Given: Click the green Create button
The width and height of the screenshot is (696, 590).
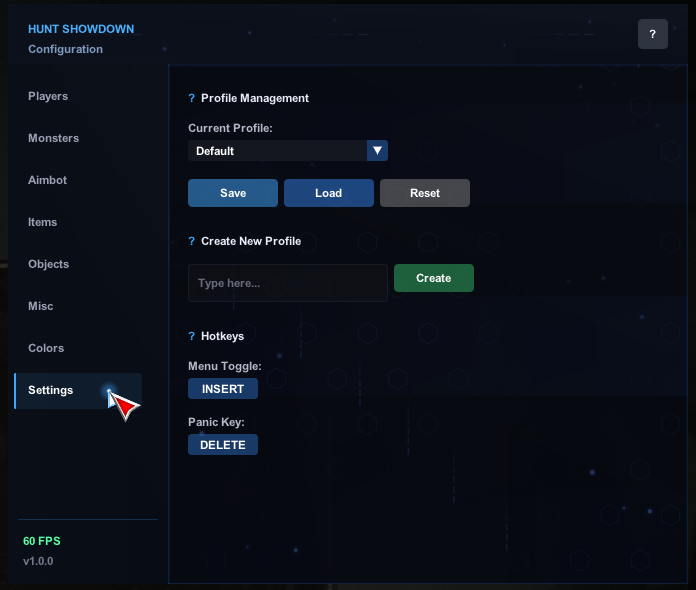Looking at the screenshot, I should tap(434, 278).
